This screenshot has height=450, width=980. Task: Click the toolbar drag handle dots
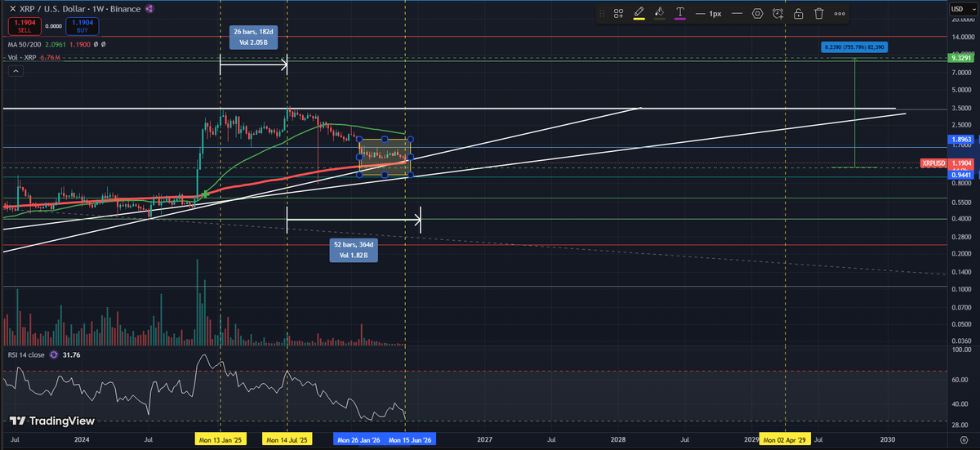coord(602,14)
